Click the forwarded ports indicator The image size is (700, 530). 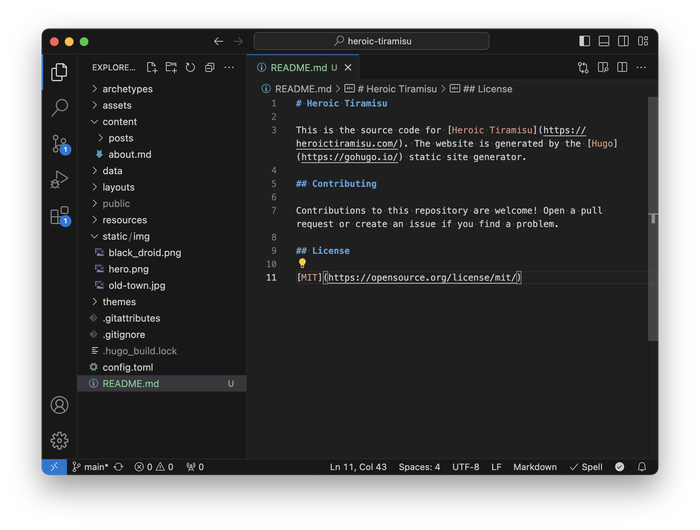[195, 467]
